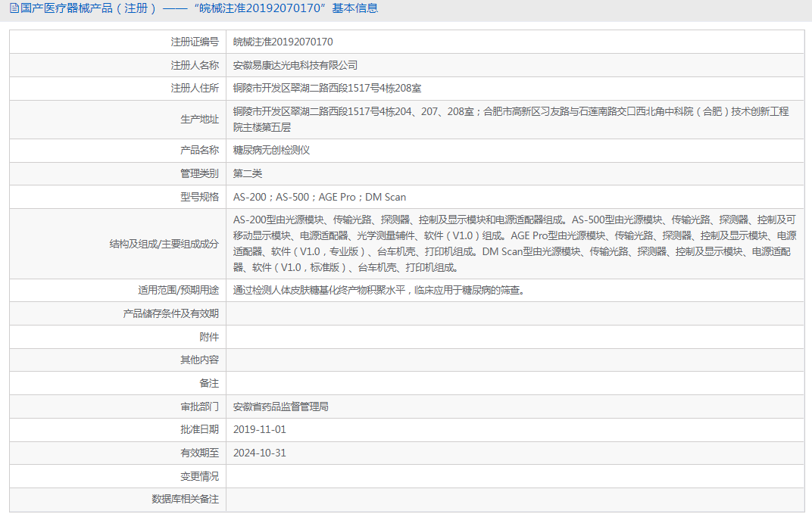Click the 适用范围/预期用途 label
The height and width of the screenshot is (514, 812).
pyautogui.click(x=179, y=291)
